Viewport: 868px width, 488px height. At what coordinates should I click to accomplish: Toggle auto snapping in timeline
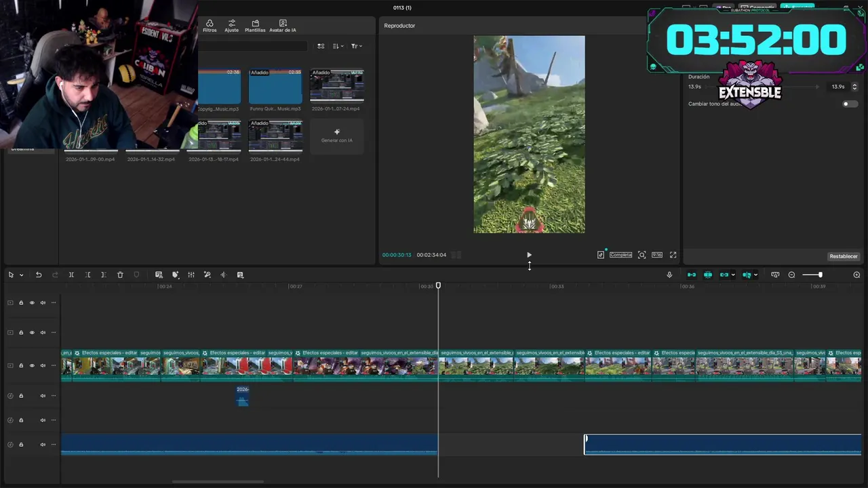(708, 274)
